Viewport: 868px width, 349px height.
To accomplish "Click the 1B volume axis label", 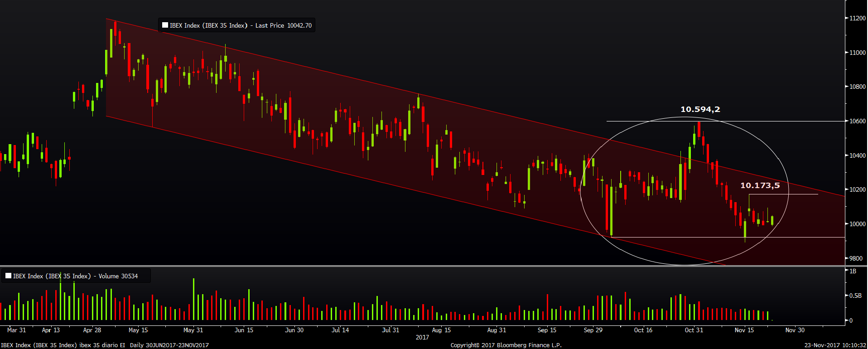I will [x=853, y=271].
